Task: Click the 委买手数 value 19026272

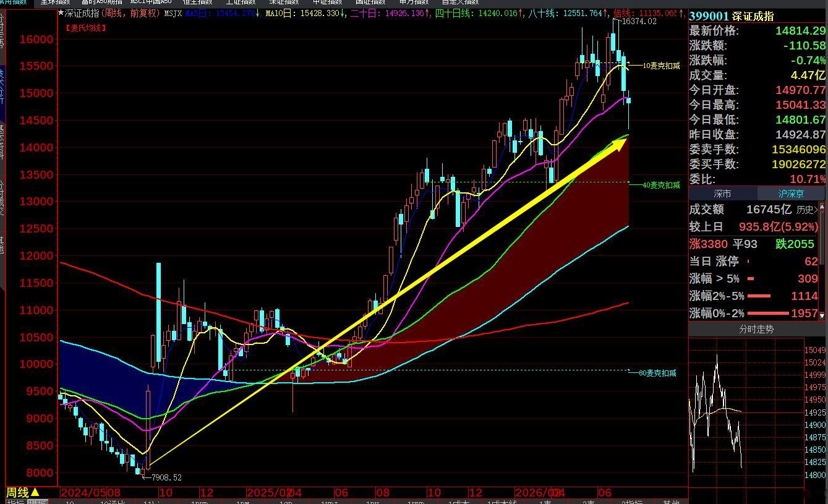Action: (799, 164)
